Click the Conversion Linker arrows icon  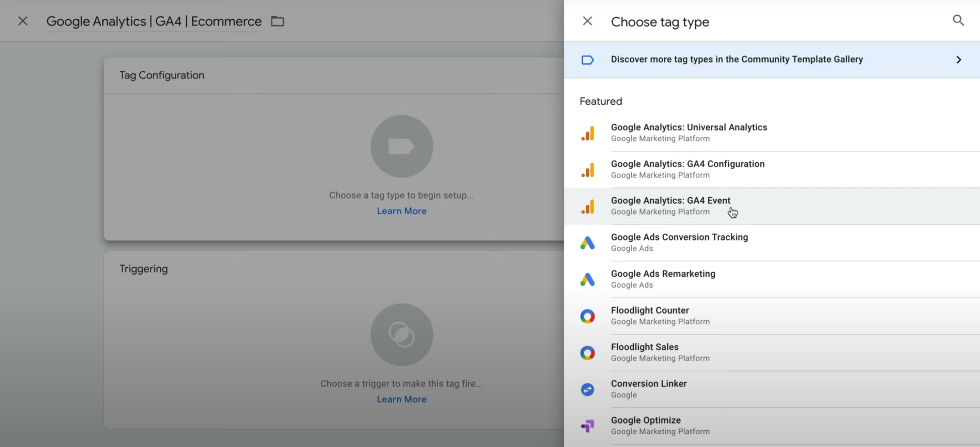(587, 389)
